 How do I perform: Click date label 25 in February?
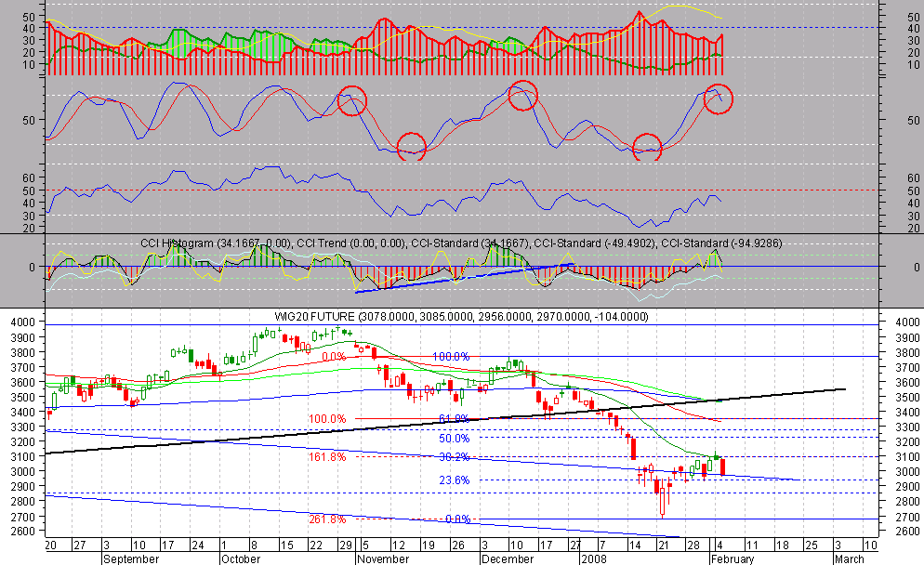pos(811,545)
